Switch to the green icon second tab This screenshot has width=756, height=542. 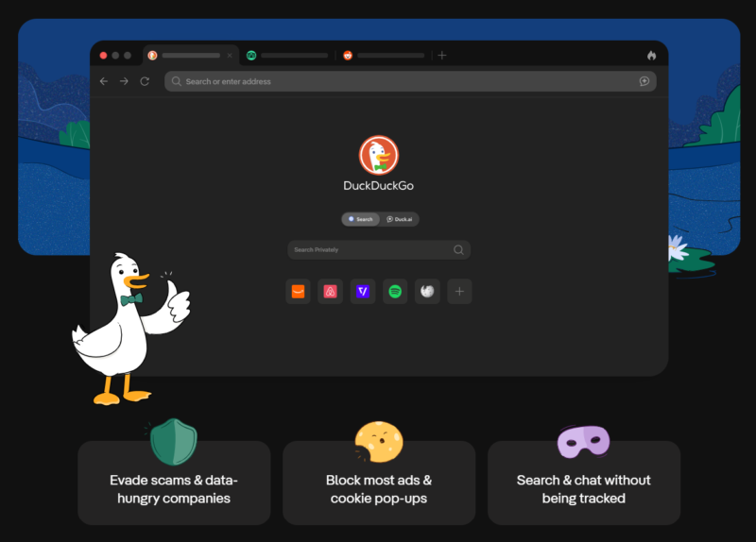pyautogui.click(x=287, y=56)
